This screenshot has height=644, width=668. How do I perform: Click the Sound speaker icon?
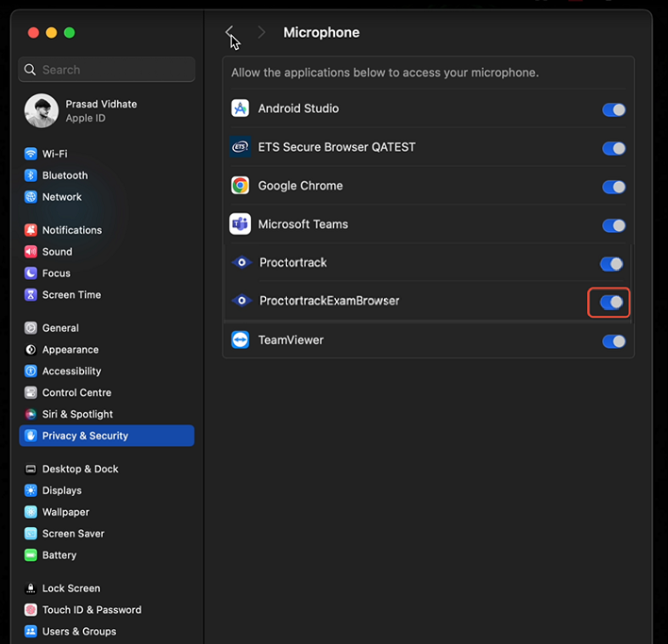[x=31, y=252]
